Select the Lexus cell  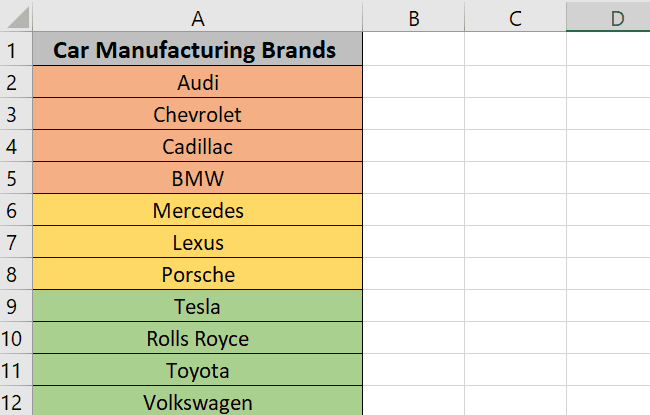click(198, 242)
